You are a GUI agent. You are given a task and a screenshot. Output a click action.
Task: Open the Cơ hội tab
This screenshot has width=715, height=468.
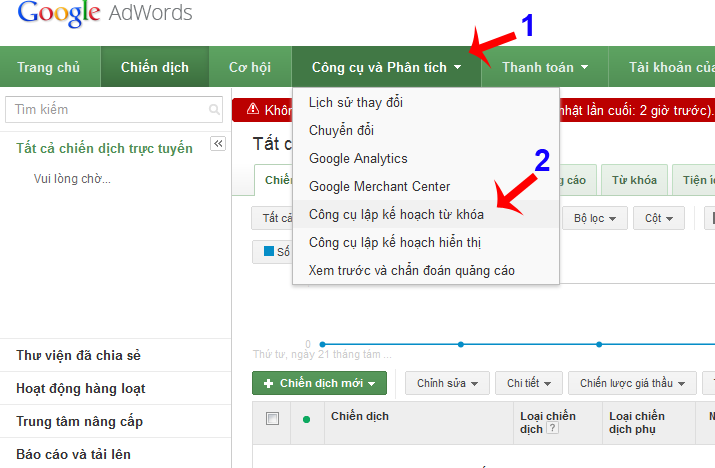[x=250, y=67]
